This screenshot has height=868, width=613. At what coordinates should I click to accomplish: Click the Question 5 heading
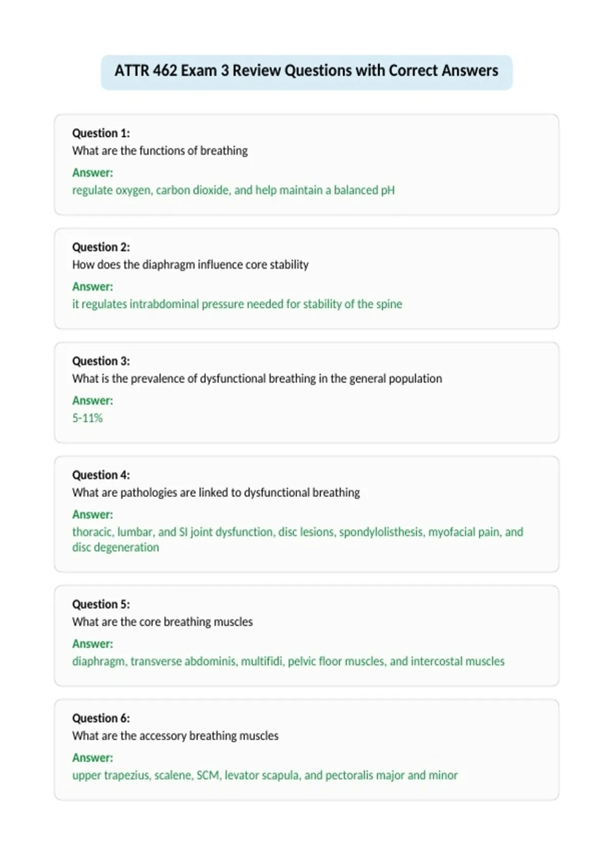click(101, 604)
